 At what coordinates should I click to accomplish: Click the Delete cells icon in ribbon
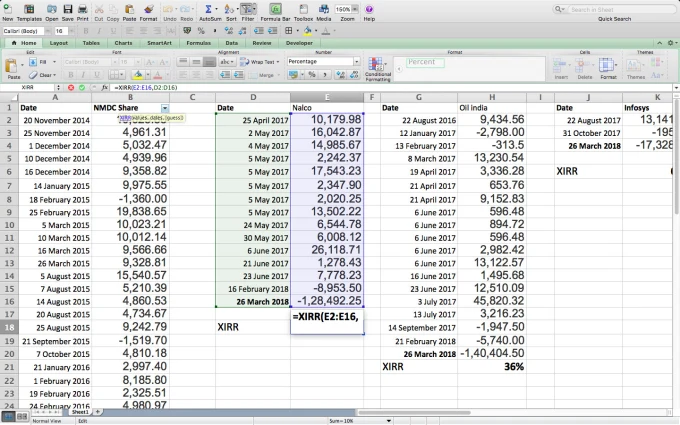[582, 65]
